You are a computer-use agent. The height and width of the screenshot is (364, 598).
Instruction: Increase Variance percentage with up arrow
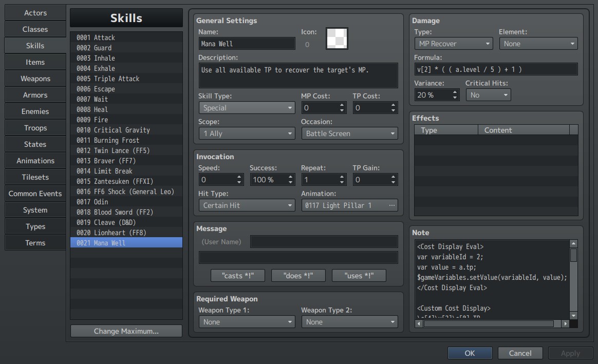(x=455, y=92)
